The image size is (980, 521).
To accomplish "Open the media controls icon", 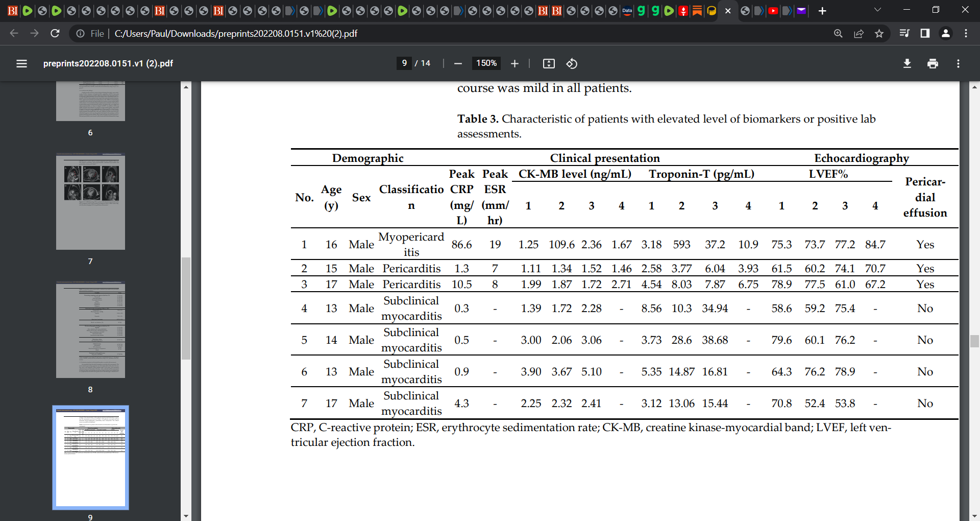I will point(904,33).
